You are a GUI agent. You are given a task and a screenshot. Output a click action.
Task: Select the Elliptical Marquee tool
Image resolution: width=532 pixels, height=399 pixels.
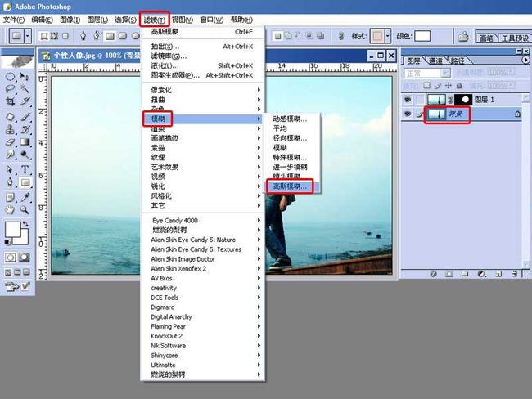tap(10, 77)
